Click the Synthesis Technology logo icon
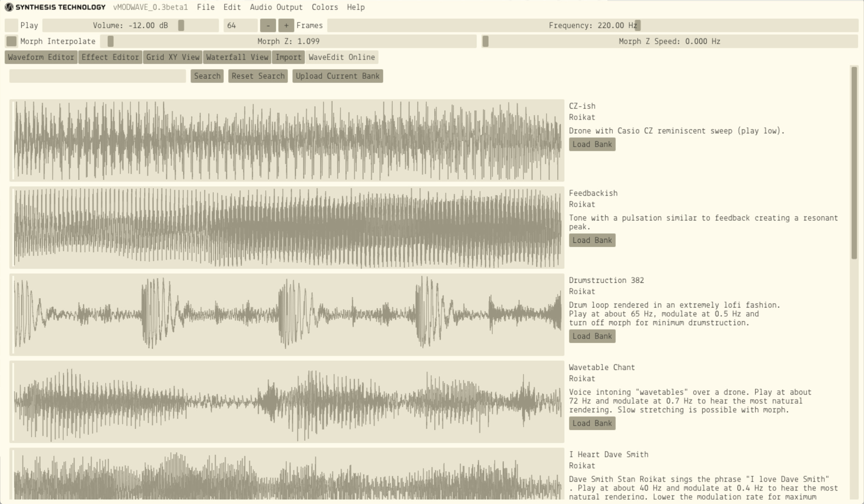The height and width of the screenshot is (504, 864). [x=9, y=7]
